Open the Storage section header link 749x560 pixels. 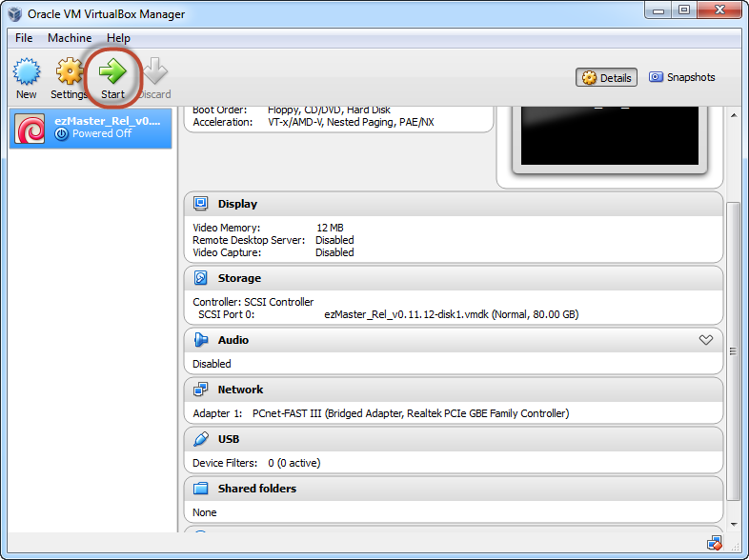[x=239, y=278]
